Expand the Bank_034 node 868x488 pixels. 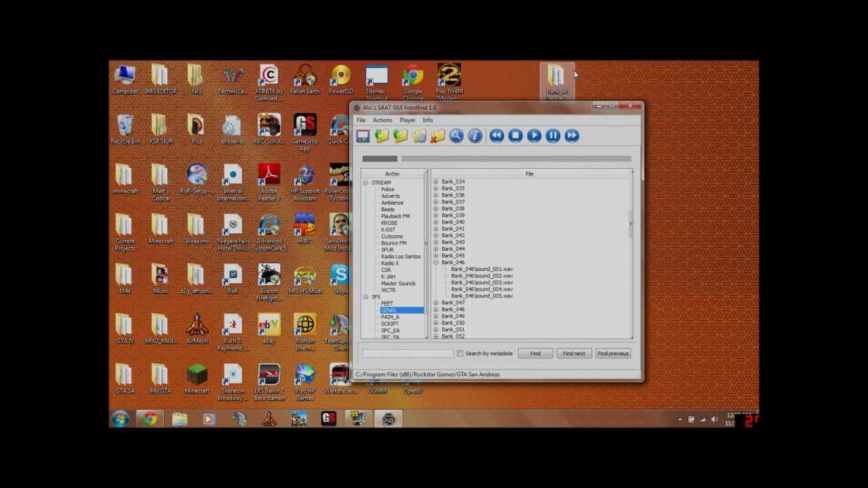(436, 182)
